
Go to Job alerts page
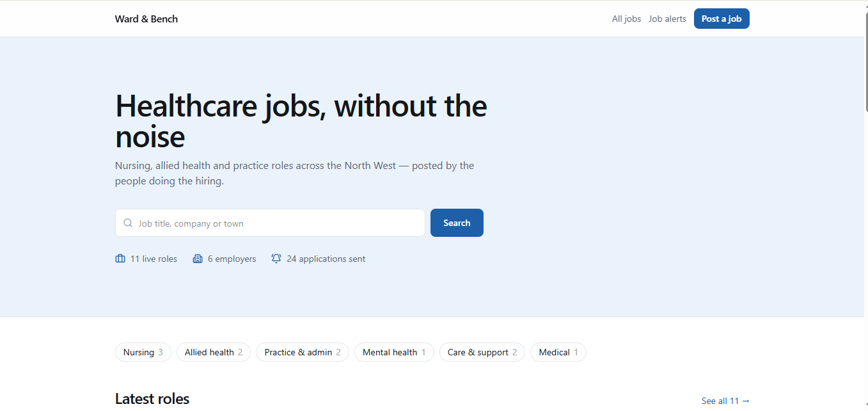click(667, 19)
